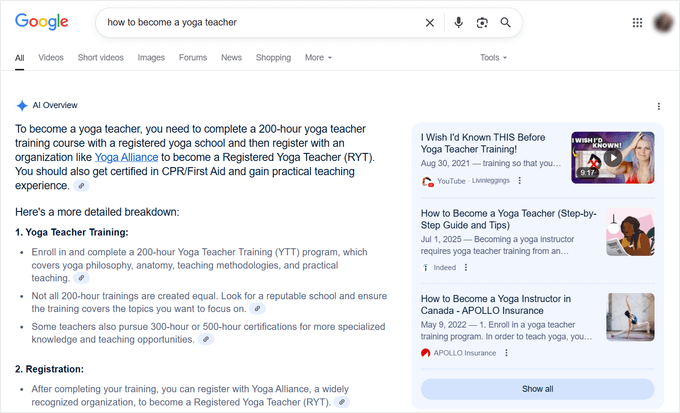Click the Show all sources button
The width and height of the screenshot is (680, 413).
point(537,389)
